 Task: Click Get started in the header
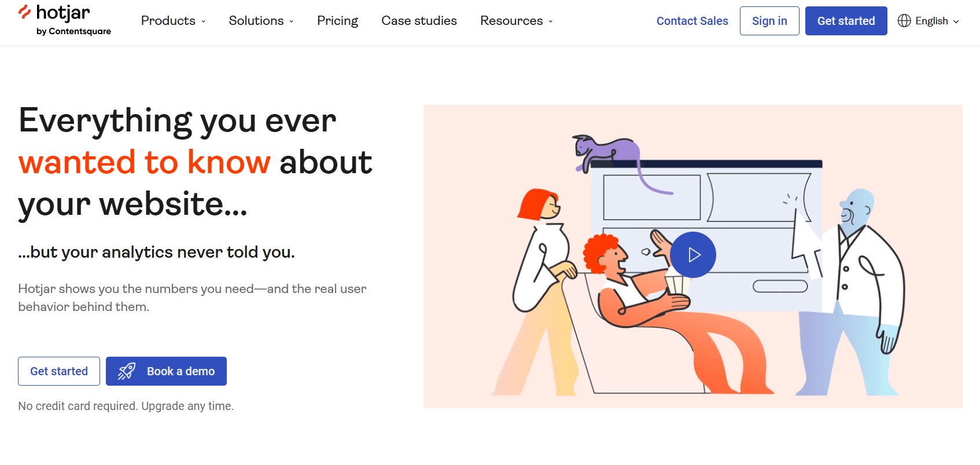tap(846, 21)
